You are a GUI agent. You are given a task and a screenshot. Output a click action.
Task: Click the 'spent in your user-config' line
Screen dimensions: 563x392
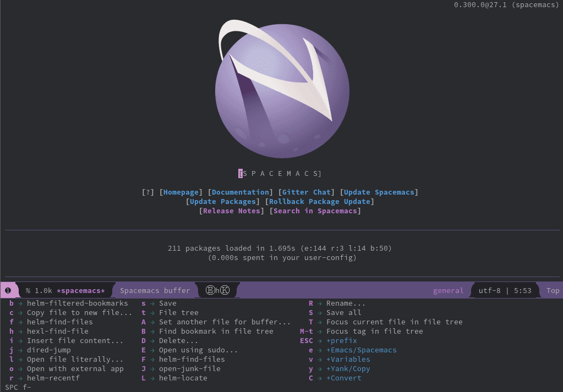[x=282, y=257]
